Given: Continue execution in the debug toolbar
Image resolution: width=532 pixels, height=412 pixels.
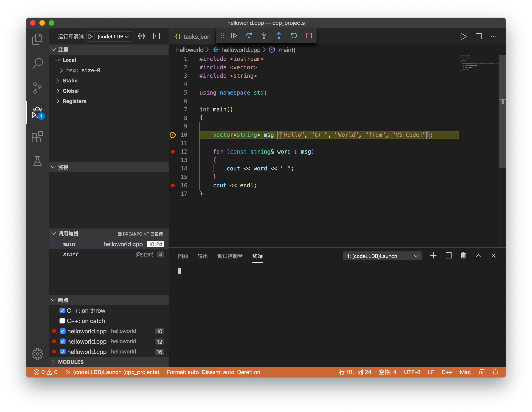Looking at the screenshot, I should point(234,36).
